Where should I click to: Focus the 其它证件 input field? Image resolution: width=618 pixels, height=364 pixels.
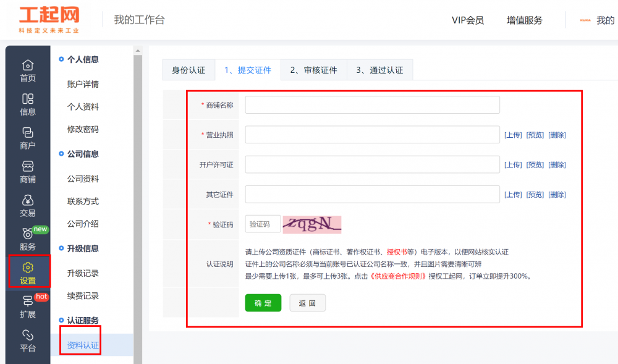[373, 194]
